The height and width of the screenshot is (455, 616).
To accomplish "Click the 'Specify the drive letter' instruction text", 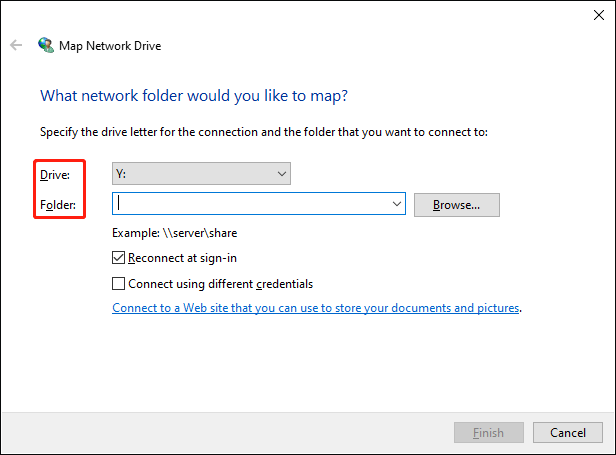I will point(263,131).
